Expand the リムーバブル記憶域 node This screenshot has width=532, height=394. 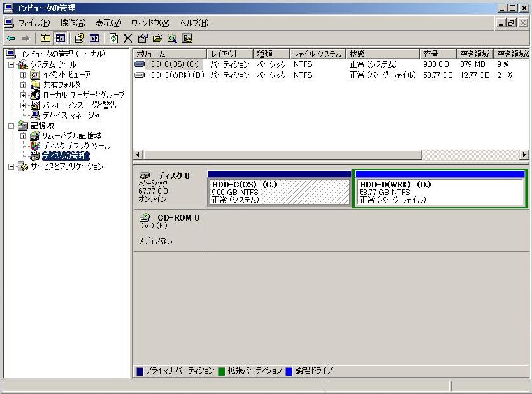click(x=23, y=136)
